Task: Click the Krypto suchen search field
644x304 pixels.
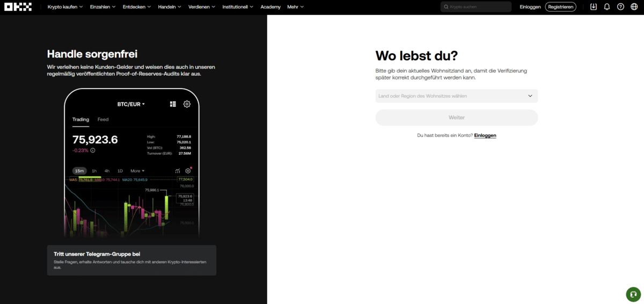Action: pos(476,7)
